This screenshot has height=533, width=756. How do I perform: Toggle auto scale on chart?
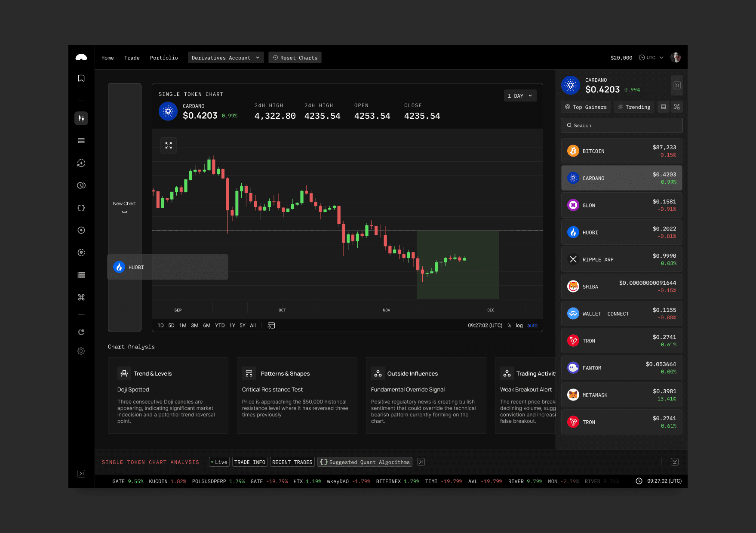(x=532, y=326)
